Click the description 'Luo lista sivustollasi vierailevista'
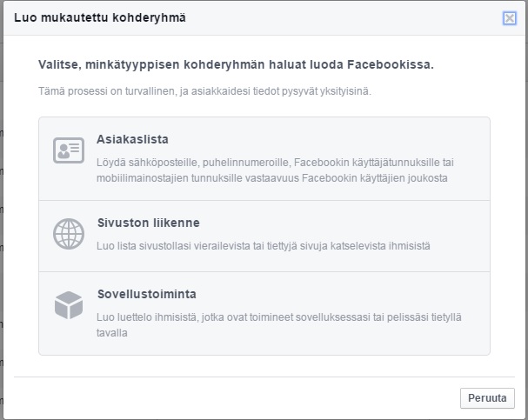Image resolution: width=528 pixels, height=420 pixels. click(264, 246)
